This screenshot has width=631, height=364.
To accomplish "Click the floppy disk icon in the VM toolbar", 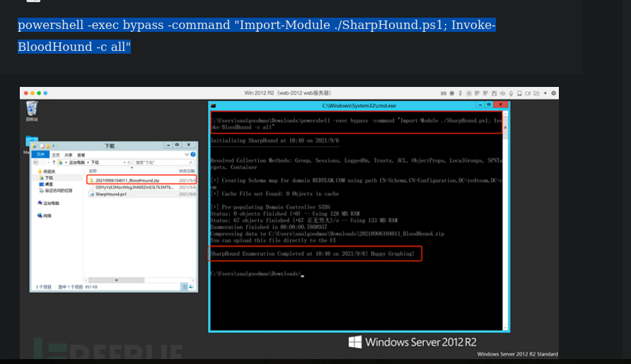I will point(494,93).
